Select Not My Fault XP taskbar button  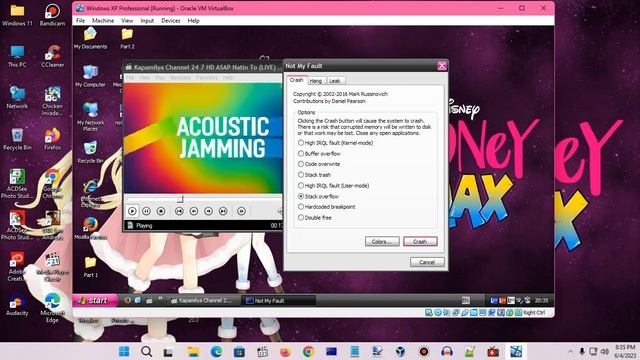pos(280,301)
